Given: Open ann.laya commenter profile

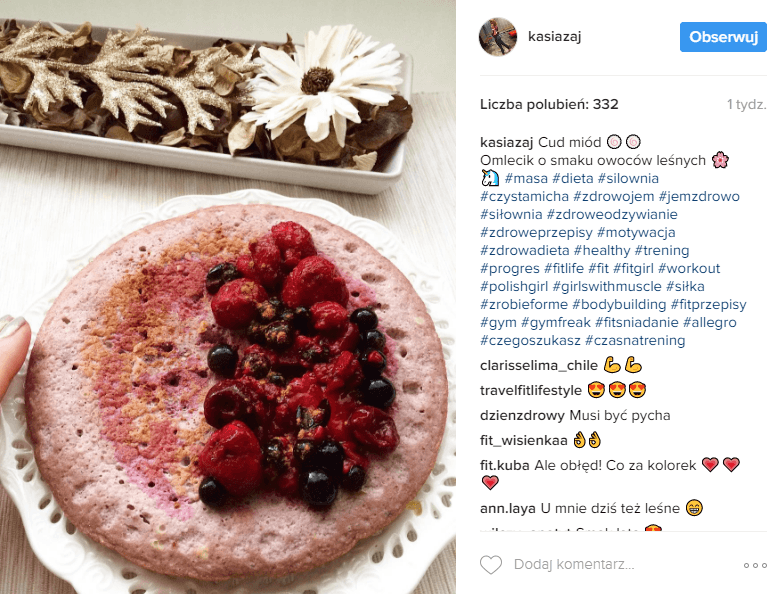Looking at the screenshot, I should click(508, 509).
